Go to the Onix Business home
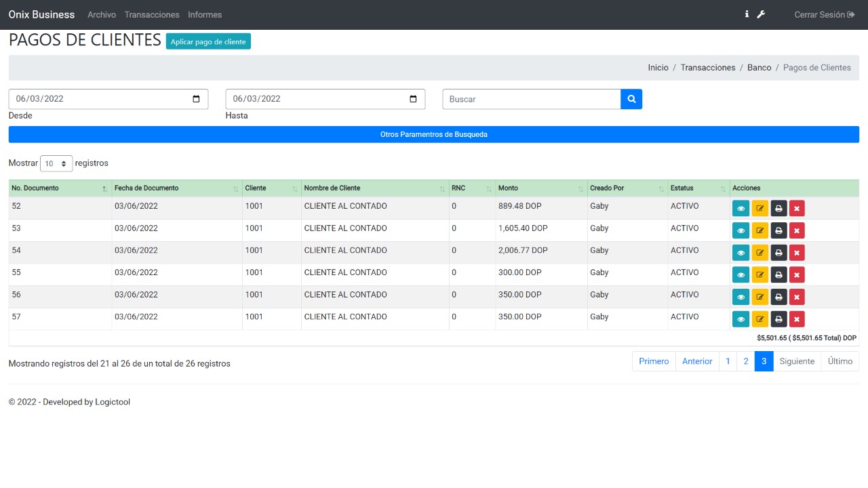868x488 pixels. tap(41, 14)
